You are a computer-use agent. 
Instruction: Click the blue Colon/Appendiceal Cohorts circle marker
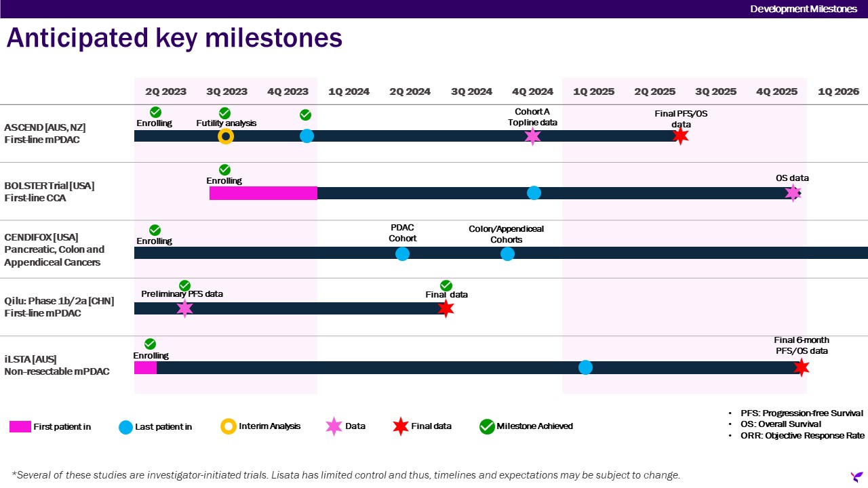click(507, 254)
